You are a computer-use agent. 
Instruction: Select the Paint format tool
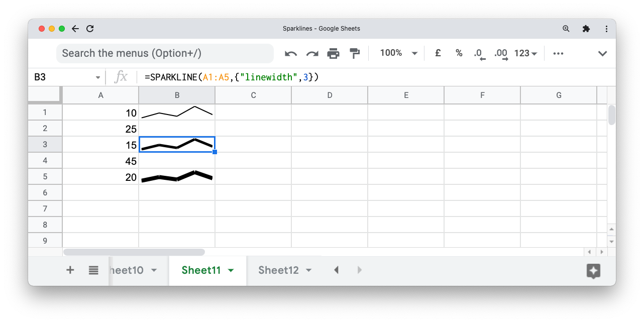[355, 53]
